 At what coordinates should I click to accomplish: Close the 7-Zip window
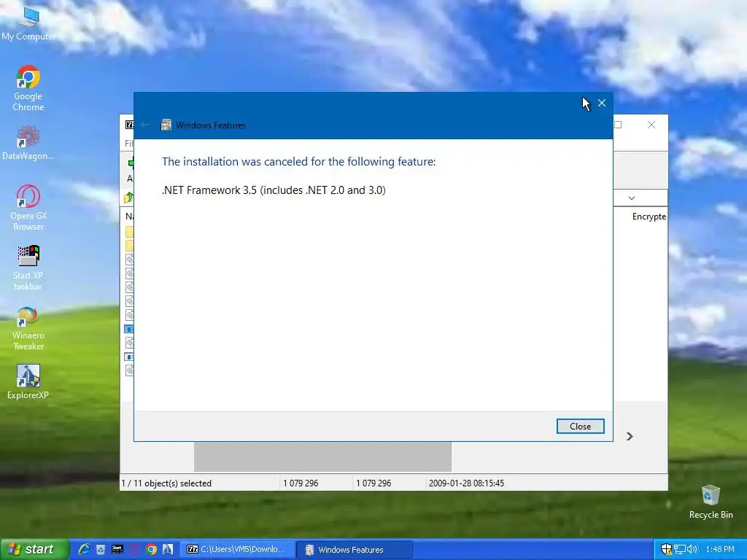pos(651,125)
